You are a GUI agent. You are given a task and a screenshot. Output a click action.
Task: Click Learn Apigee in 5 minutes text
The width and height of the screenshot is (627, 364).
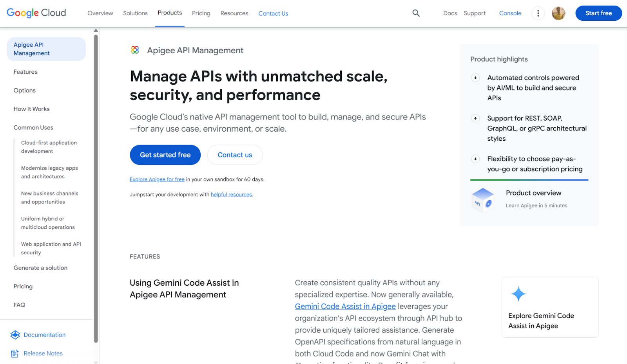click(x=536, y=206)
